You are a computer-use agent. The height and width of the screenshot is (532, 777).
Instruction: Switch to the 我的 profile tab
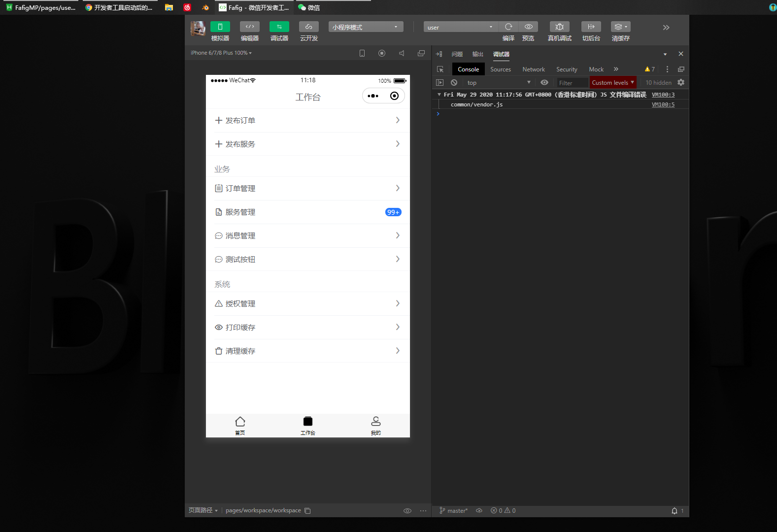click(x=376, y=426)
